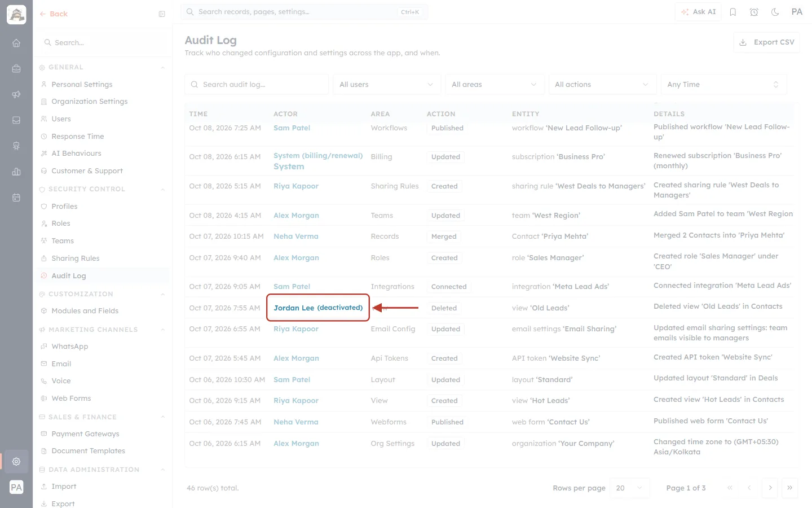This screenshot has height=508, width=812.
Task: Click actor Neha Verma on Merged row
Action: (296, 237)
